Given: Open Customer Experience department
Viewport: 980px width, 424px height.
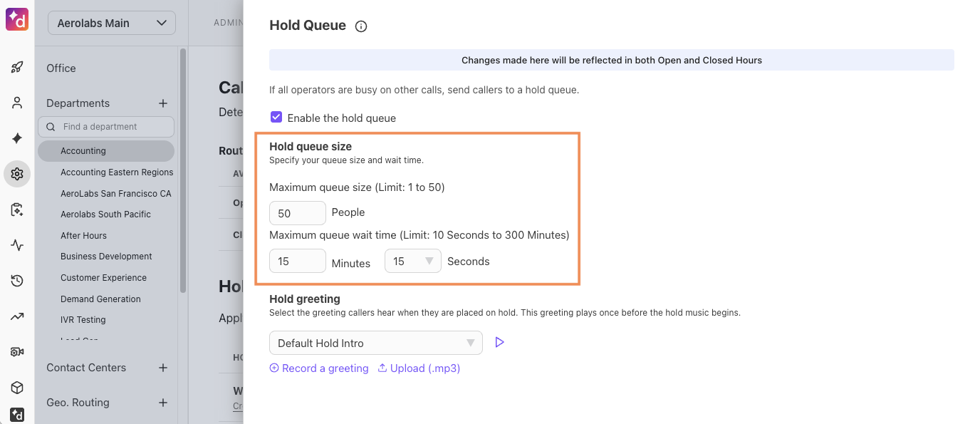Looking at the screenshot, I should [x=103, y=278].
